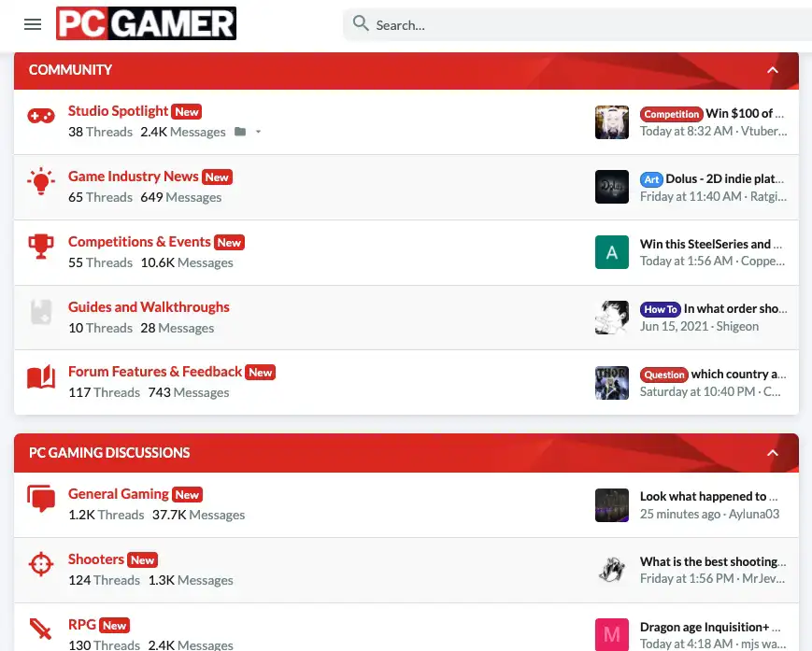812x651 pixels.
Task: Click the green A avatar for SteelSeries thread
Action: 612,252
